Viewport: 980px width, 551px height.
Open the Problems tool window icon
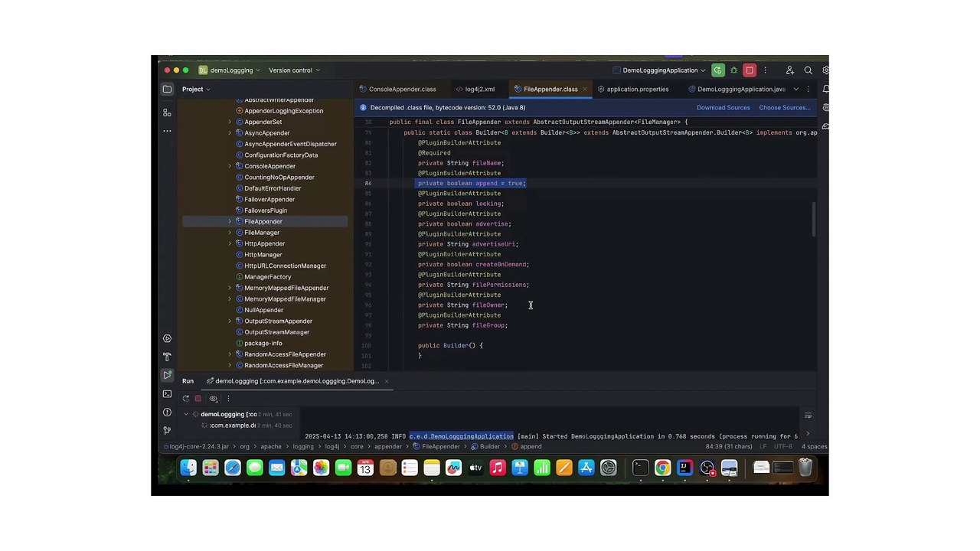[167, 412]
